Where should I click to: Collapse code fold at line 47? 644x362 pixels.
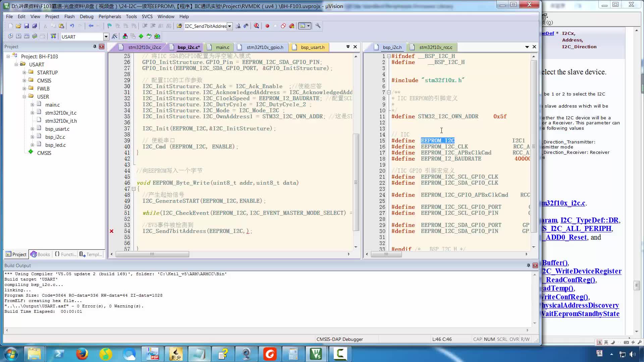[133, 189]
